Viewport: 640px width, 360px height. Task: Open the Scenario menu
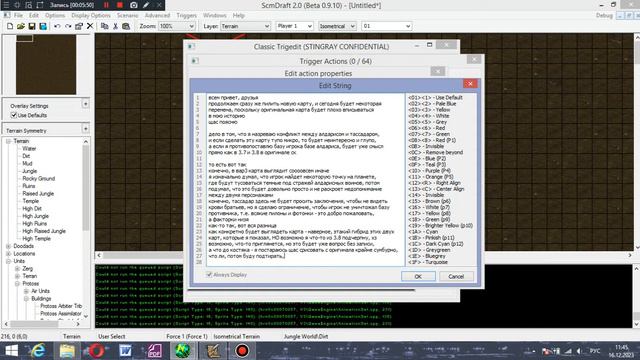pyautogui.click(x=128, y=16)
